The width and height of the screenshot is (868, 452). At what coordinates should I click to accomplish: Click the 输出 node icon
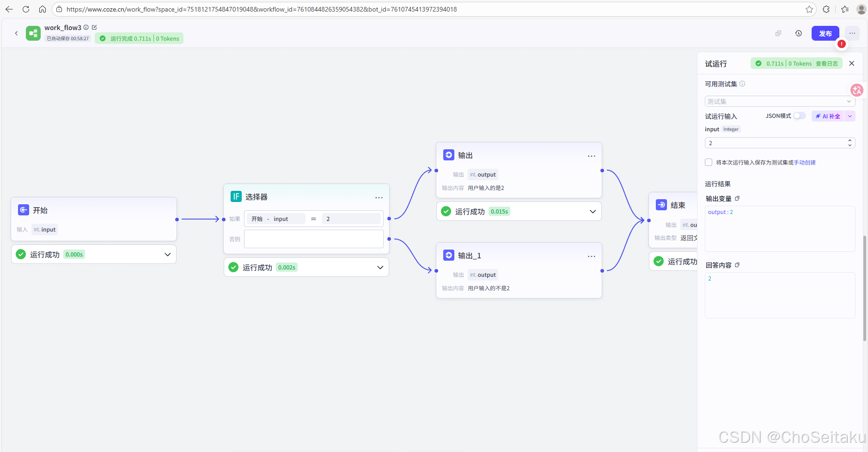(x=449, y=155)
